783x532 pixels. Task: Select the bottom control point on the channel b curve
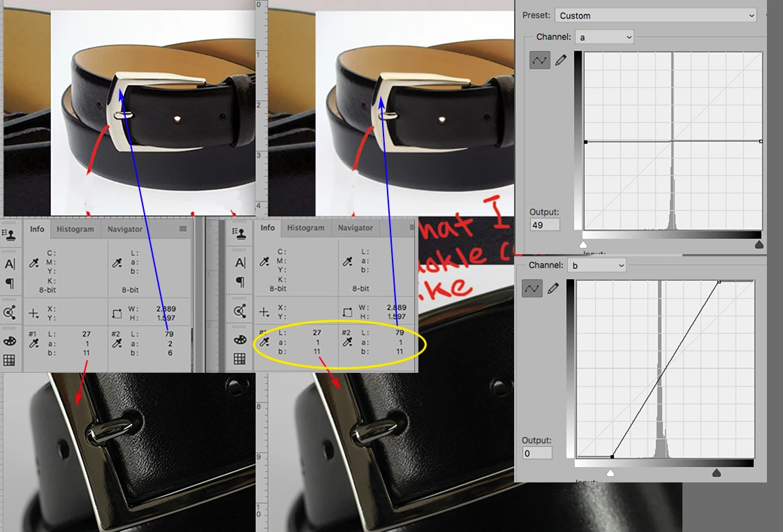(612, 456)
